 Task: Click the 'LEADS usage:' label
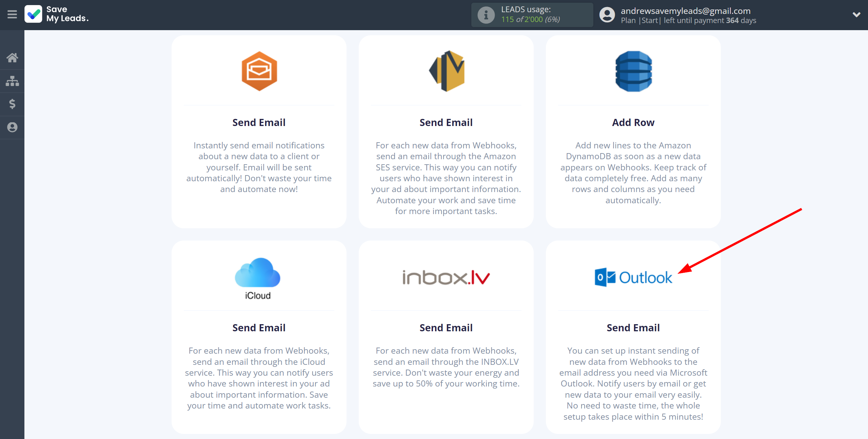pos(526,9)
